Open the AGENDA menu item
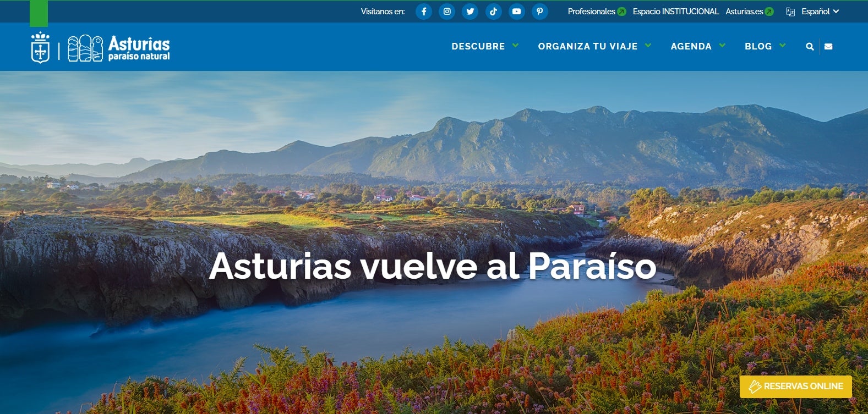Image resolution: width=868 pixels, height=414 pixels. [x=691, y=47]
